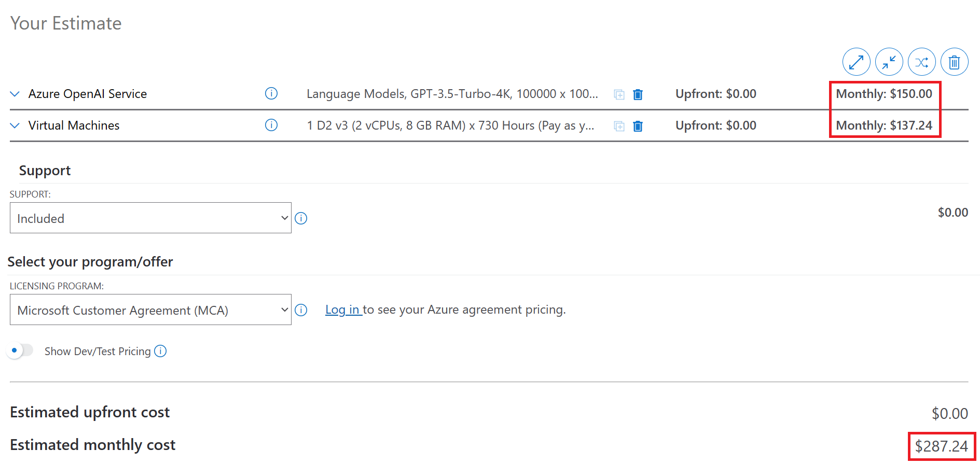Click the collapse all items icon

click(889, 62)
